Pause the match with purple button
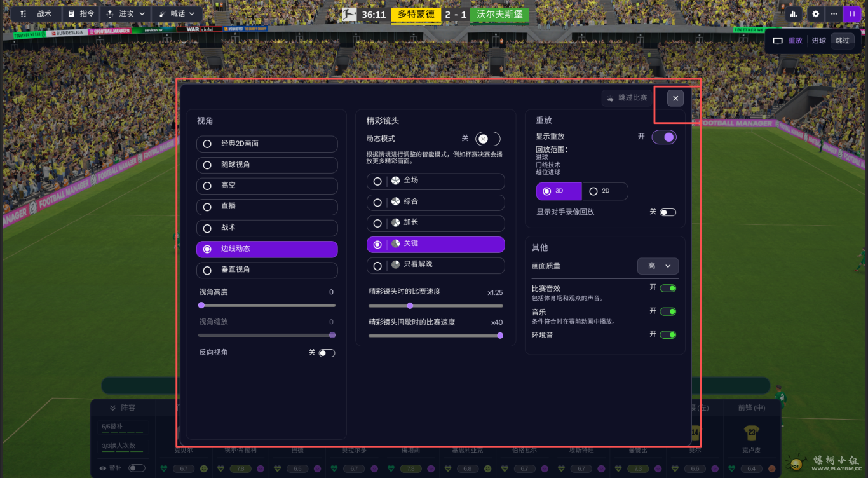This screenshot has height=478, width=868. tap(851, 13)
